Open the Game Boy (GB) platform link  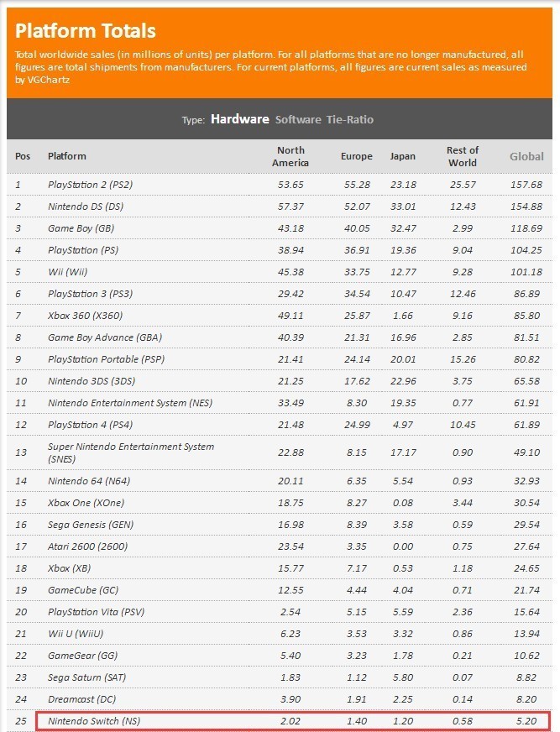[x=81, y=228]
